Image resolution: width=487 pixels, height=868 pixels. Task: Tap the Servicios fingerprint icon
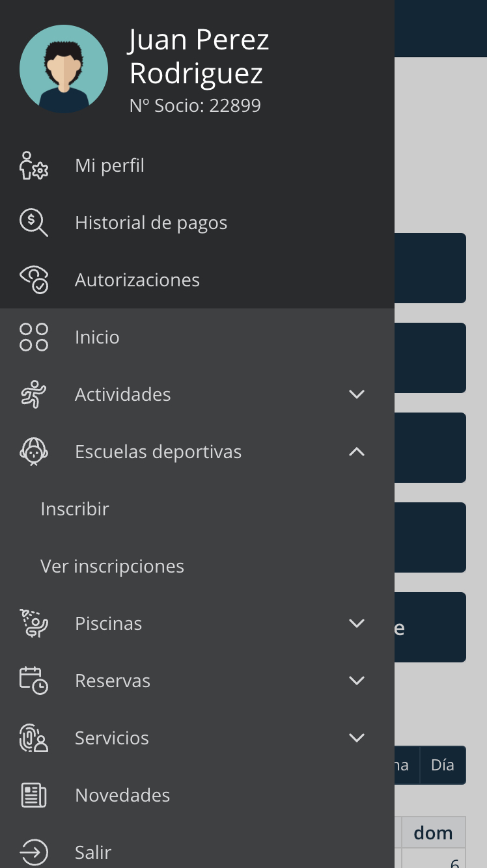[x=34, y=738]
